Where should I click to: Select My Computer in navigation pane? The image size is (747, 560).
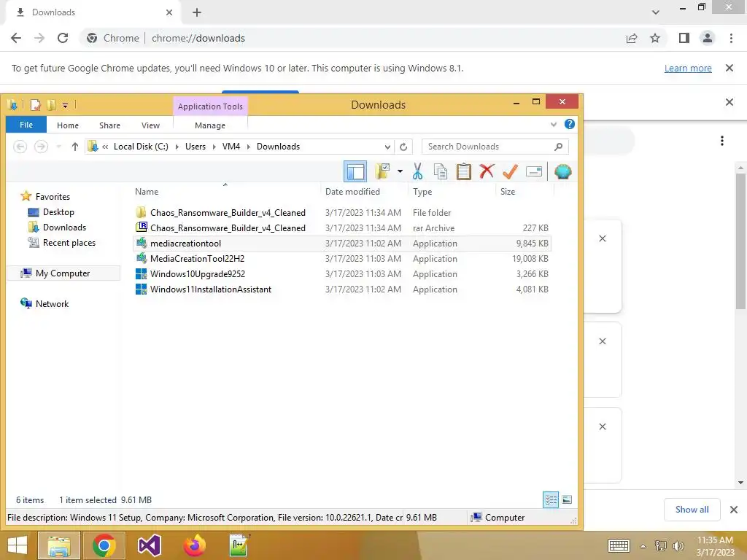(63, 273)
